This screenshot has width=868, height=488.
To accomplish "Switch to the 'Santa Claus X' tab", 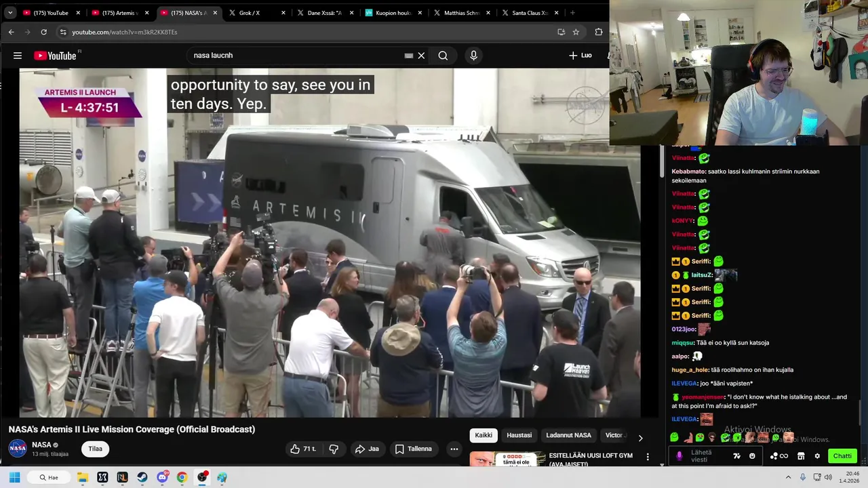I will [530, 13].
